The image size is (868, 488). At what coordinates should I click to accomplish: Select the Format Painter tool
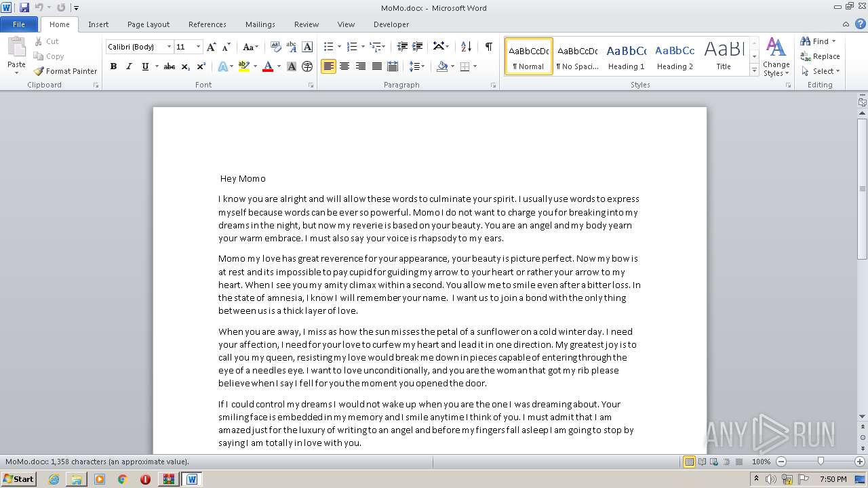[x=65, y=71]
